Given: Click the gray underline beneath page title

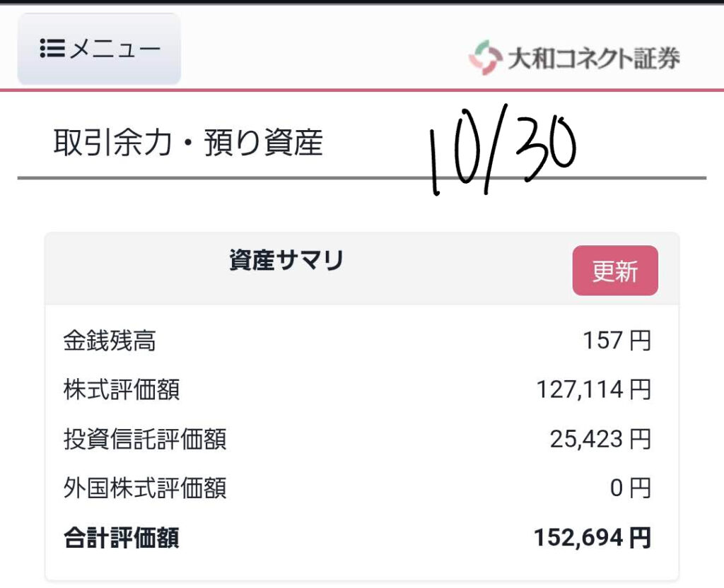Looking at the screenshot, I should point(212,178).
